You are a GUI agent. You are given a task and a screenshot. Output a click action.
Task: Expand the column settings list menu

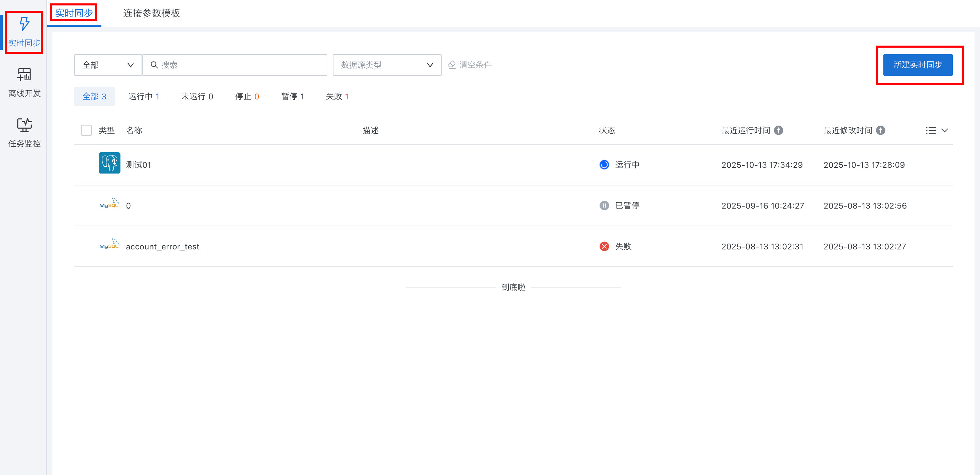(x=936, y=130)
